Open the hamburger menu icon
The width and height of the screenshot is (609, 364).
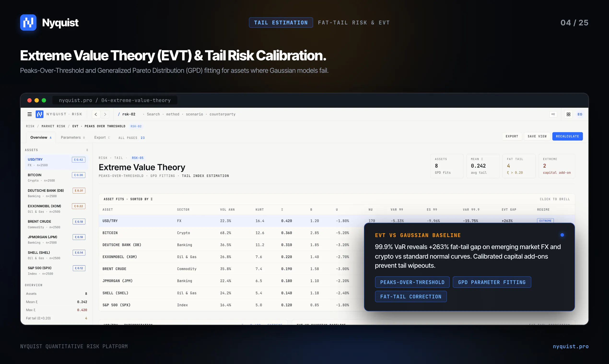(x=29, y=114)
